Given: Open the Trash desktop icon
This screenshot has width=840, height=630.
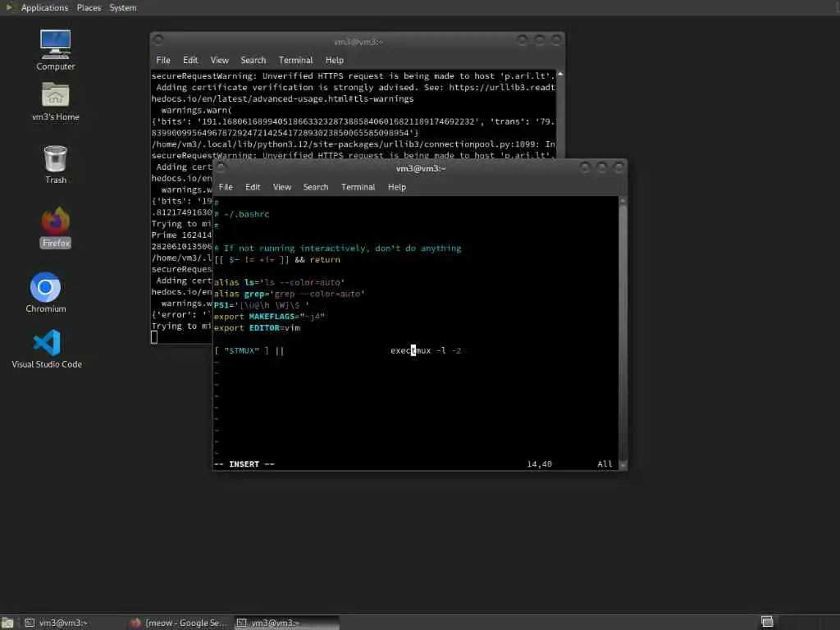Looking at the screenshot, I should pos(55,164).
